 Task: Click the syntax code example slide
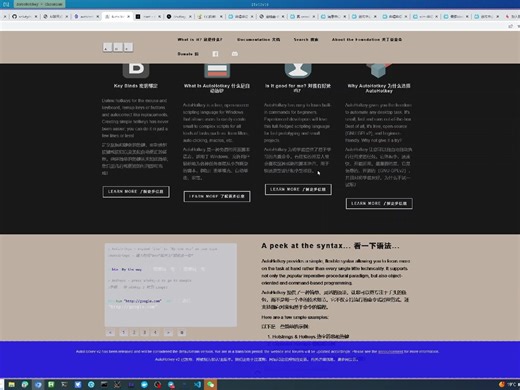(x=171, y=285)
